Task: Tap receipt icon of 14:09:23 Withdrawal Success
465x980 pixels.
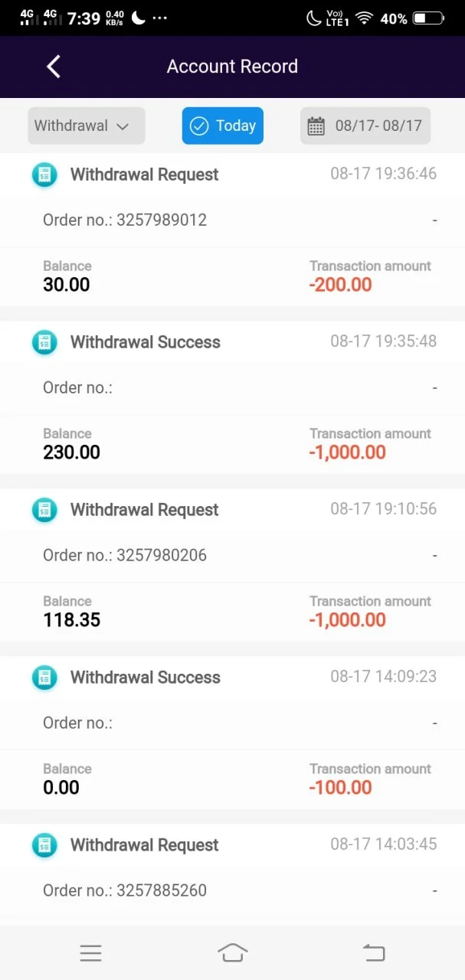Action: pyautogui.click(x=45, y=678)
